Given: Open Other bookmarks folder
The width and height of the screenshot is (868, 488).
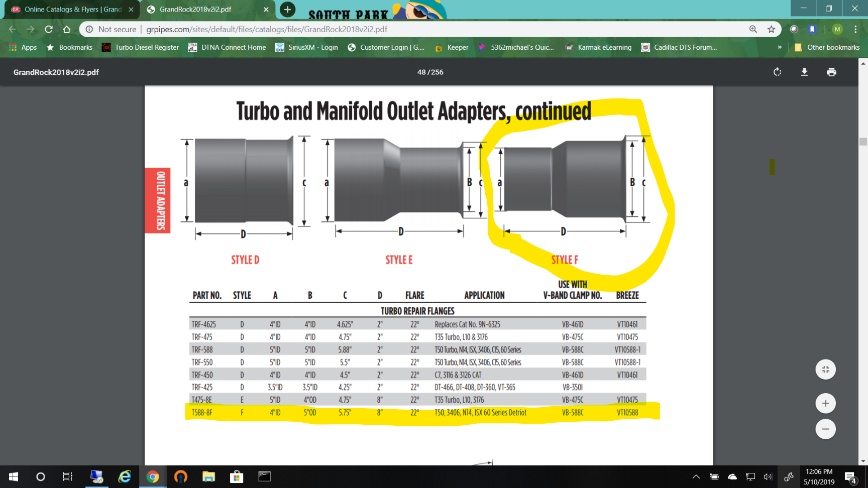Looking at the screenshot, I should pyautogui.click(x=827, y=47).
